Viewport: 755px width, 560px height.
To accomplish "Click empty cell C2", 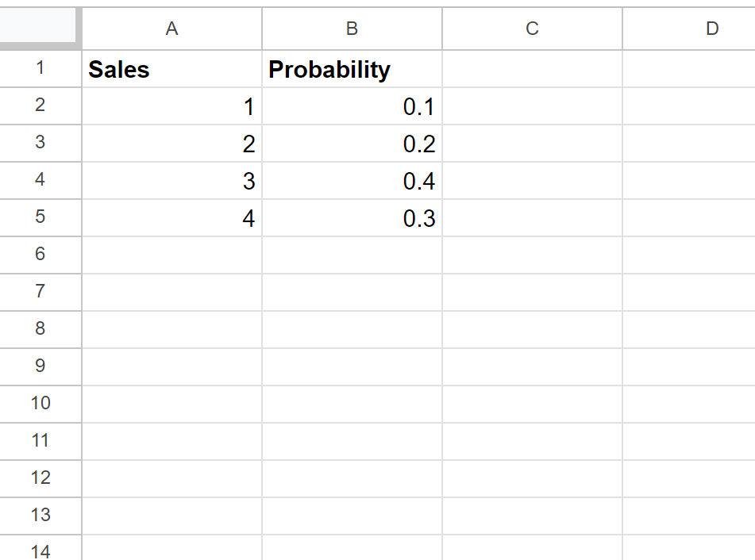I will coord(531,106).
